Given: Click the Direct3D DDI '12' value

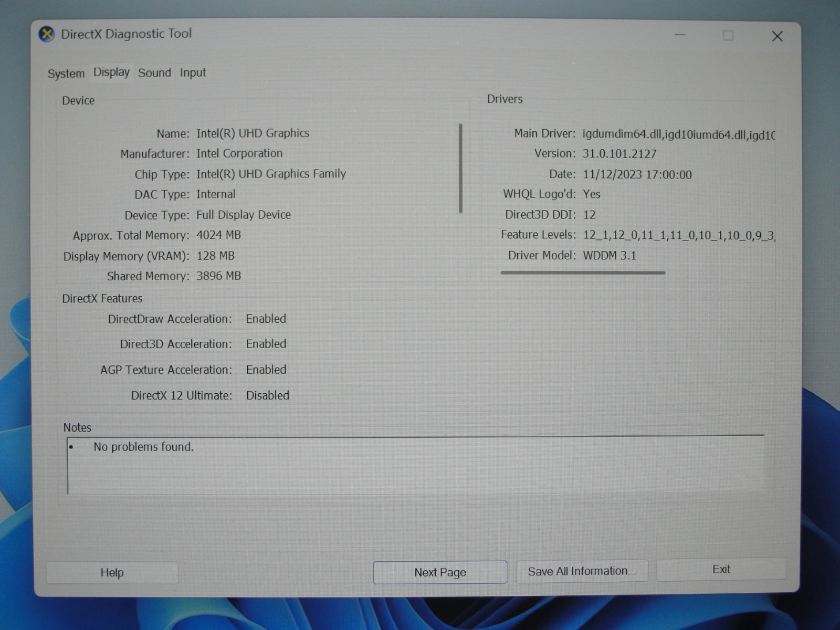Looking at the screenshot, I should coord(589,215).
